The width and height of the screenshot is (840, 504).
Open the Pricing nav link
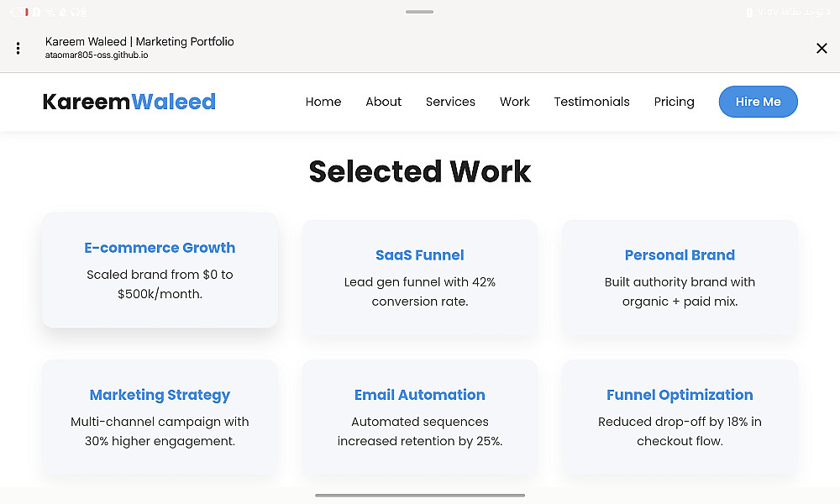675,102
